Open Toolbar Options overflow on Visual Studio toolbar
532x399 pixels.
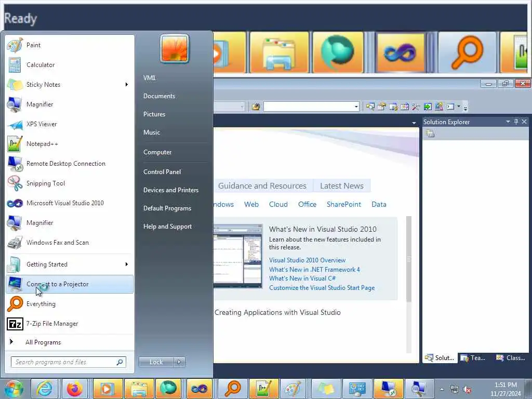pos(465,108)
